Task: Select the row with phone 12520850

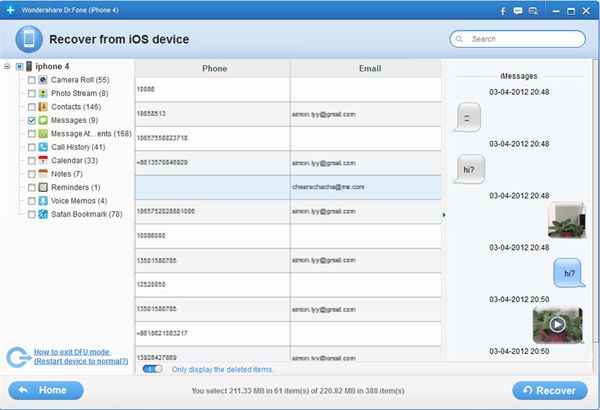Action: (x=288, y=285)
